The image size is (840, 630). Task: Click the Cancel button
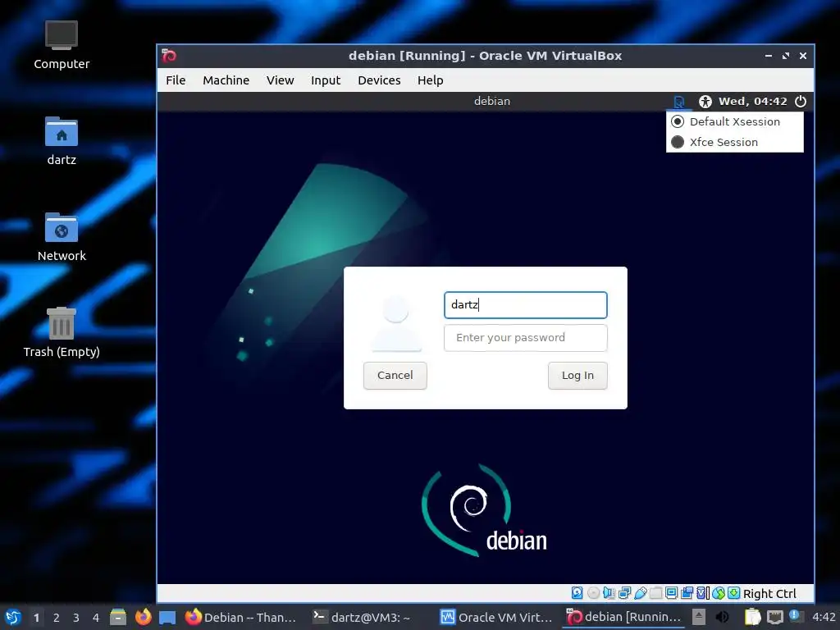pos(395,376)
